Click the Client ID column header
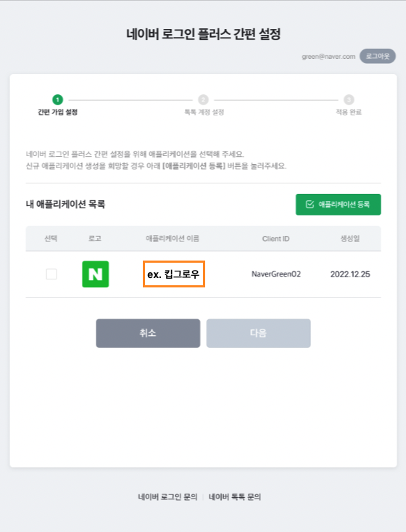 point(276,239)
